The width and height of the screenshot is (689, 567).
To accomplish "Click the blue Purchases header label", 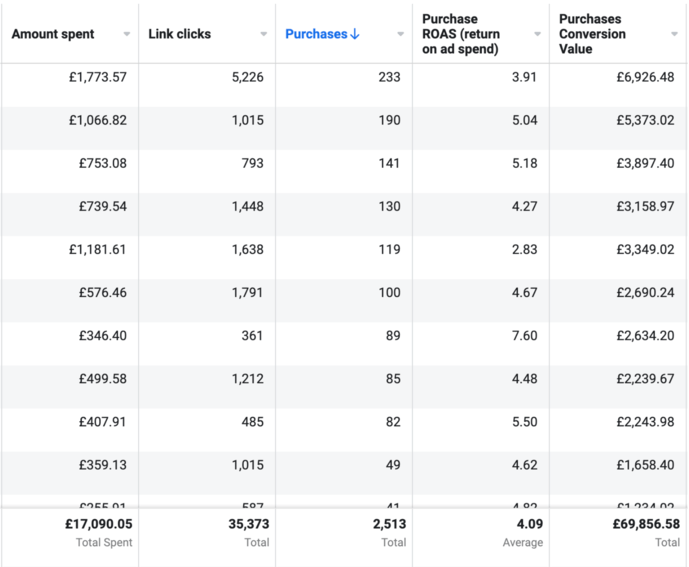I will point(316,34).
